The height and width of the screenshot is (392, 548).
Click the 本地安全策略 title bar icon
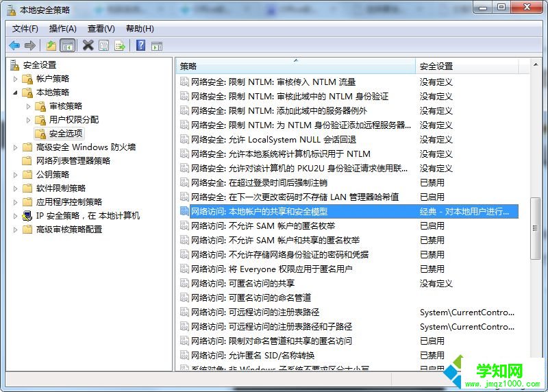click(x=12, y=10)
